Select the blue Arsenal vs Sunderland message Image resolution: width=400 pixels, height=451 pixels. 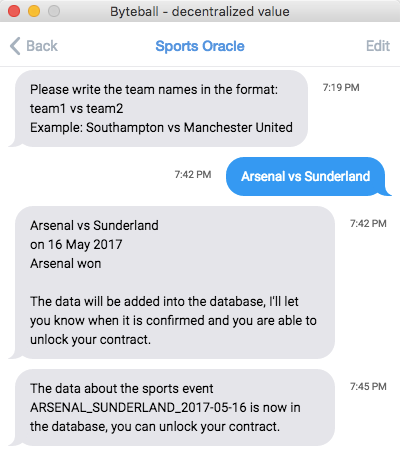click(x=306, y=176)
